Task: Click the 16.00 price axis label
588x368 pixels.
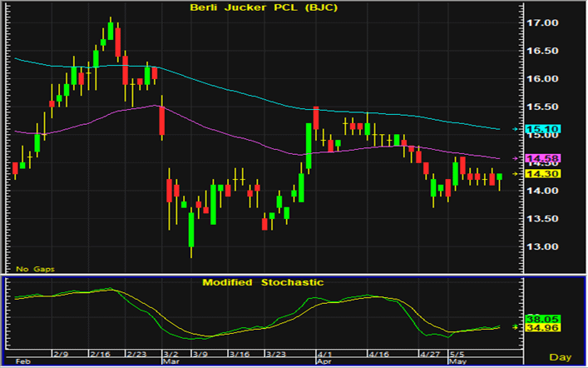Action: tap(542, 79)
